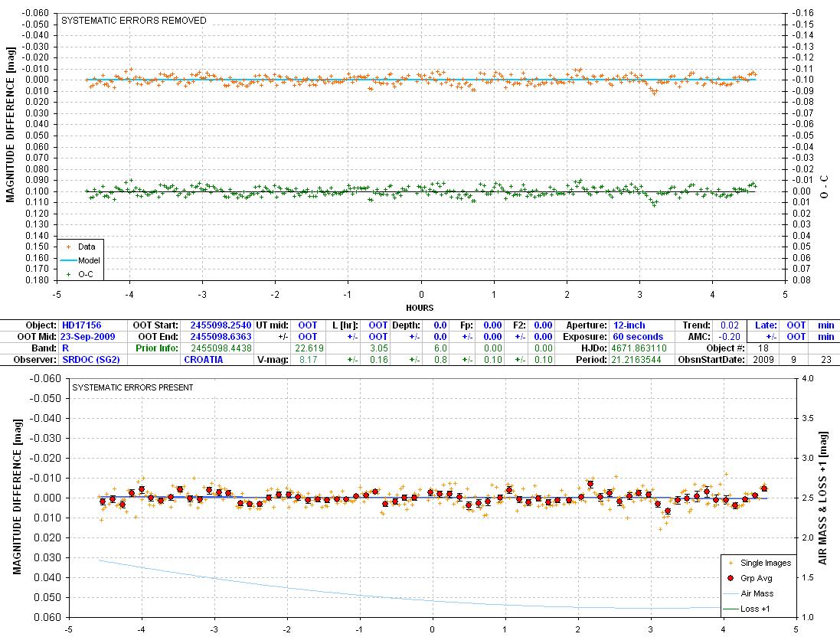Click the SYSTEMATIC ERRORS PRESENT chart title
The height and width of the screenshot is (637, 840).
pos(133,387)
